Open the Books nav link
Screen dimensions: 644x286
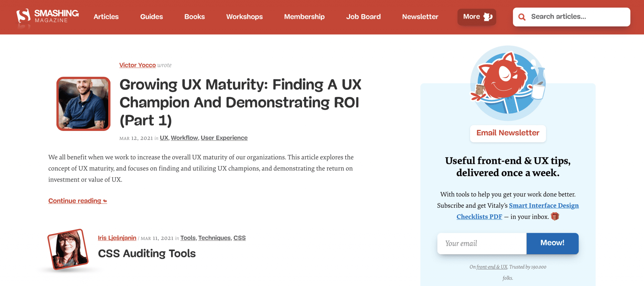coord(194,17)
